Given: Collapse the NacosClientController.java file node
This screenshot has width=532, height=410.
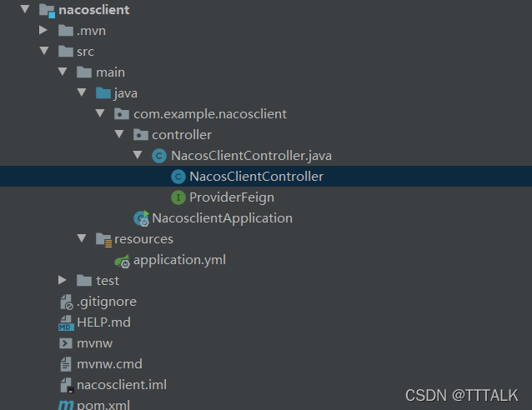Looking at the screenshot, I should tap(138, 155).
